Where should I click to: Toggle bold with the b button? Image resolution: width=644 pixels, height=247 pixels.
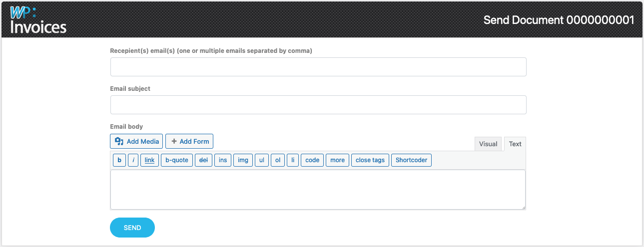[119, 160]
